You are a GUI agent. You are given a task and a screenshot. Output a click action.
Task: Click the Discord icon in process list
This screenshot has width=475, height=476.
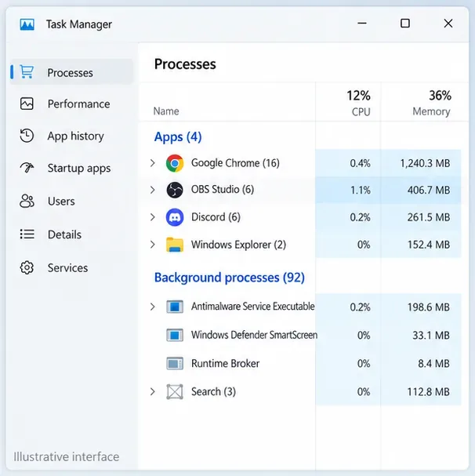(x=175, y=217)
